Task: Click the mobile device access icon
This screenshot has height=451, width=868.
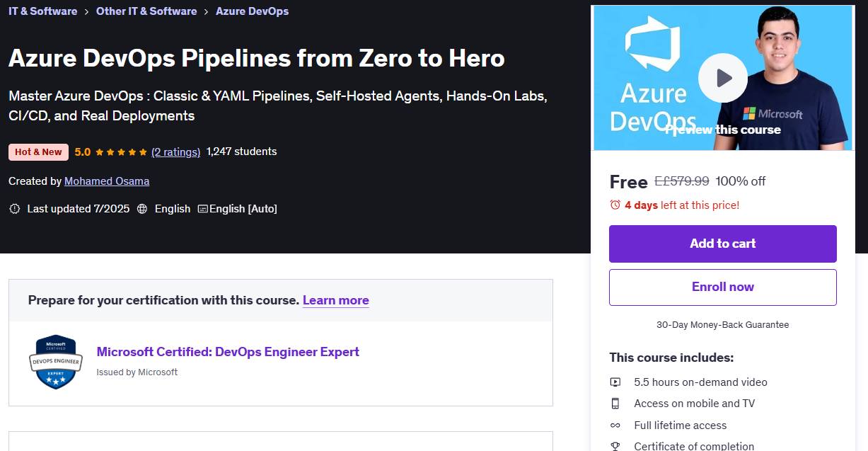Action: 615,404
